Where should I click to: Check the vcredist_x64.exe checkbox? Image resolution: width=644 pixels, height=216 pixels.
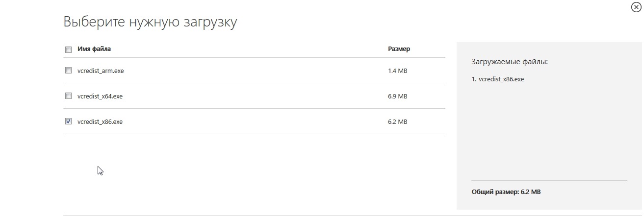point(68,96)
